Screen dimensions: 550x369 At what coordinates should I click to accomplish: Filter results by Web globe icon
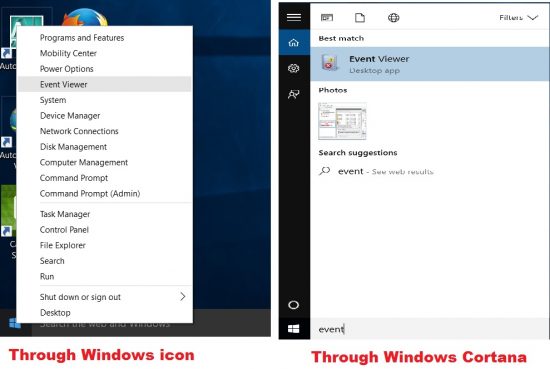pyautogui.click(x=394, y=18)
